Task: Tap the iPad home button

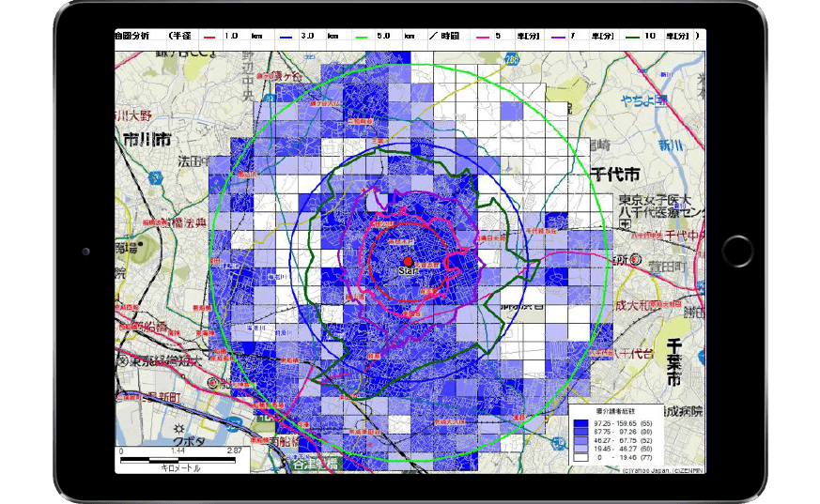Action: (x=737, y=252)
